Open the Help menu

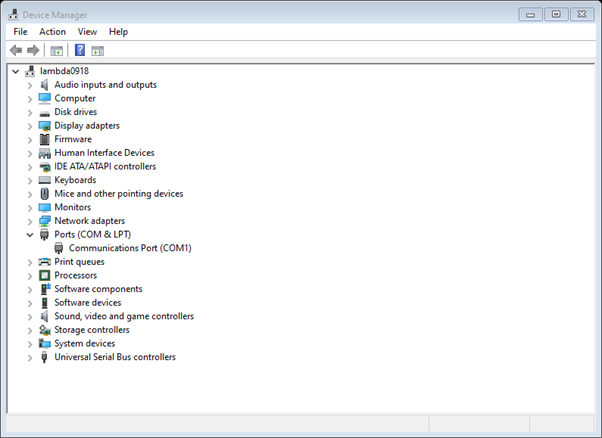[118, 32]
